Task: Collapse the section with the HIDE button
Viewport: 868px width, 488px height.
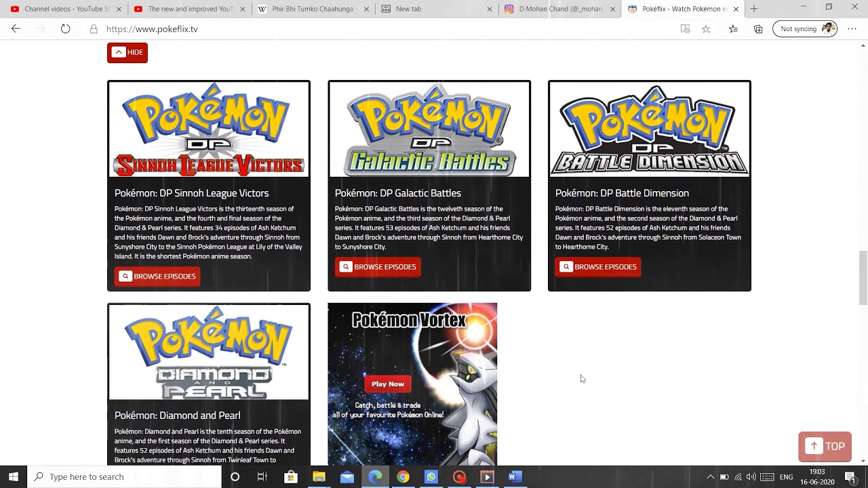Action: [x=127, y=52]
